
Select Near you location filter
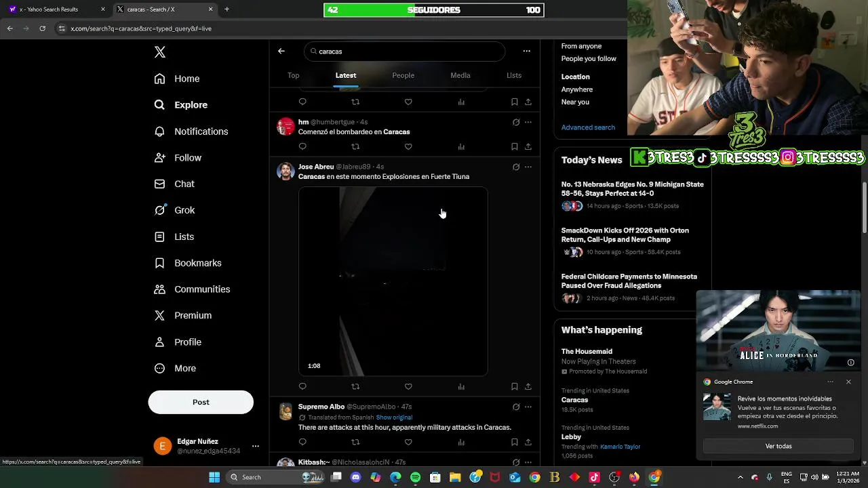pyautogui.click(x=575, y=102)
